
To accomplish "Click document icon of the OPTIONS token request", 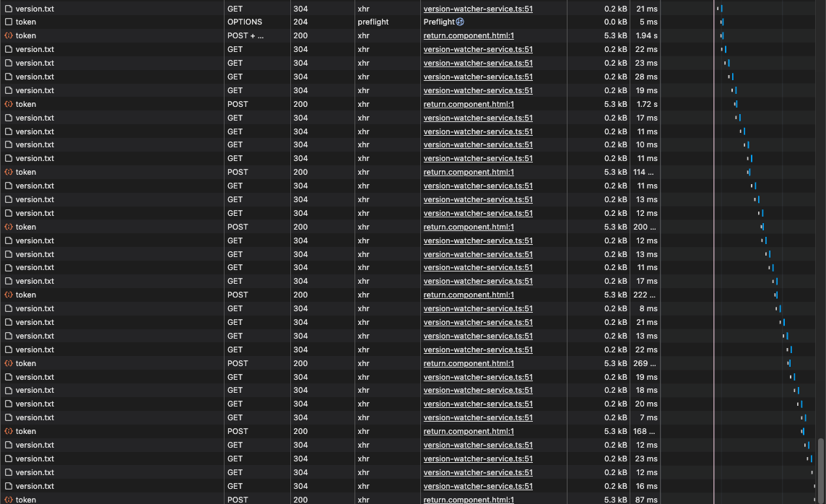I will coord(9,22).
